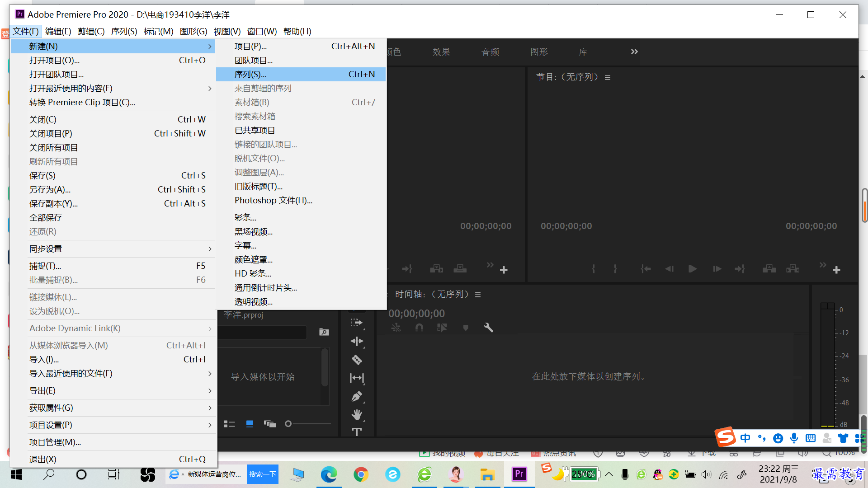Switch to the 音频 workspace tab
Image resolution: width=868 pixels, height=488 pixels.
(x=490, y=52)
